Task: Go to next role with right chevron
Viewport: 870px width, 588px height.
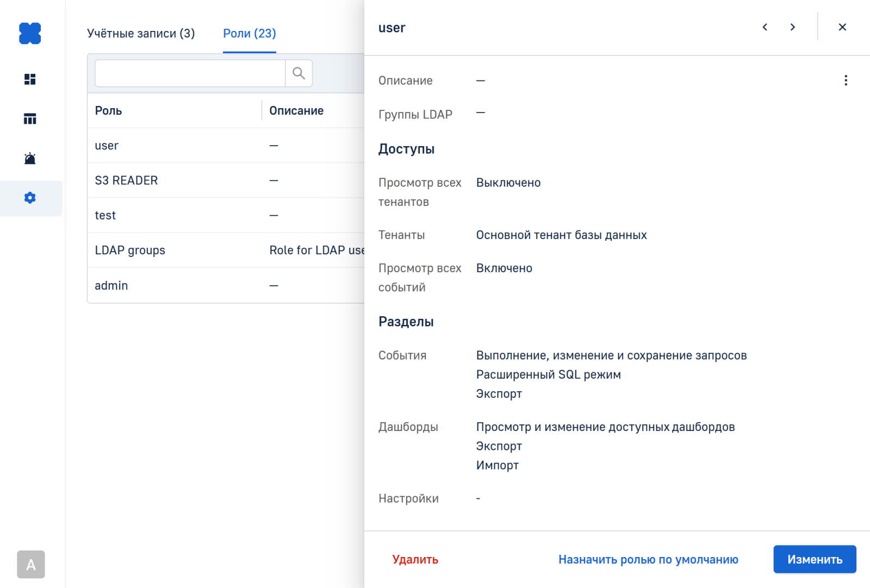Action: click(792, 27)
